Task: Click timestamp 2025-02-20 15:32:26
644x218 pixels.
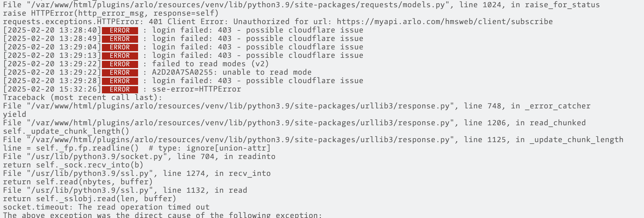Action: (52, 89)
